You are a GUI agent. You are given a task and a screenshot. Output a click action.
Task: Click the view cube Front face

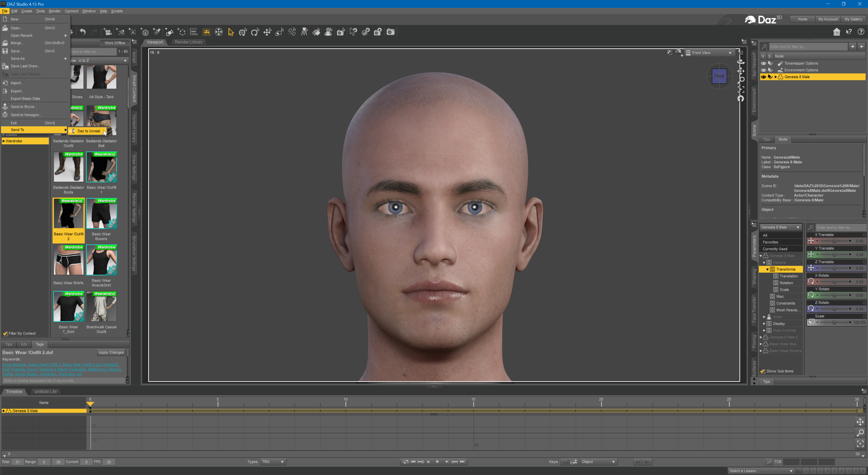coord(719,76)
